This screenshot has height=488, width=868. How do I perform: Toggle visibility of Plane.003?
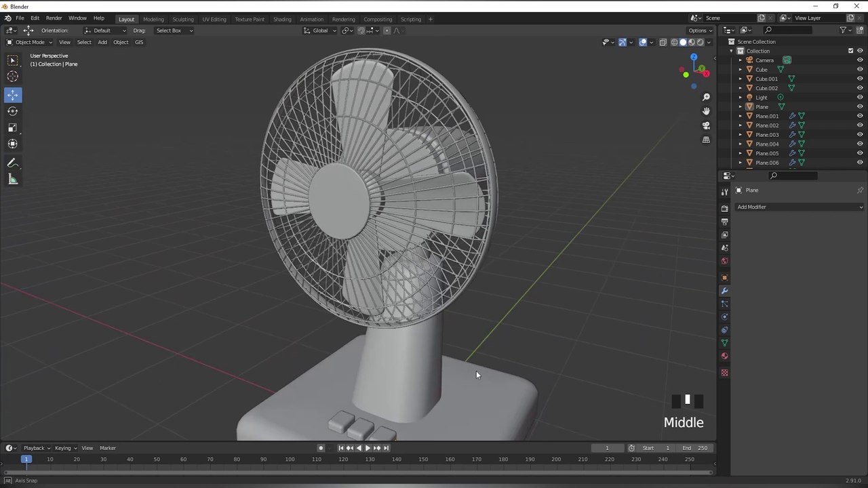coord(860,134)
